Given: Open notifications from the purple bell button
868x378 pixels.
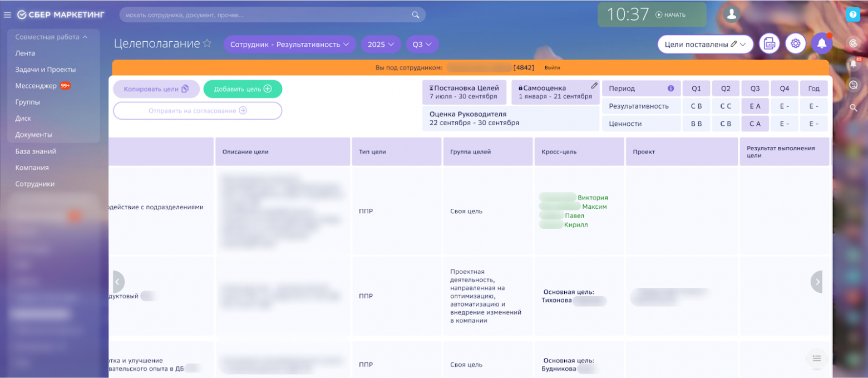Looking at the screenshot, I should click(x=822, y=43).
